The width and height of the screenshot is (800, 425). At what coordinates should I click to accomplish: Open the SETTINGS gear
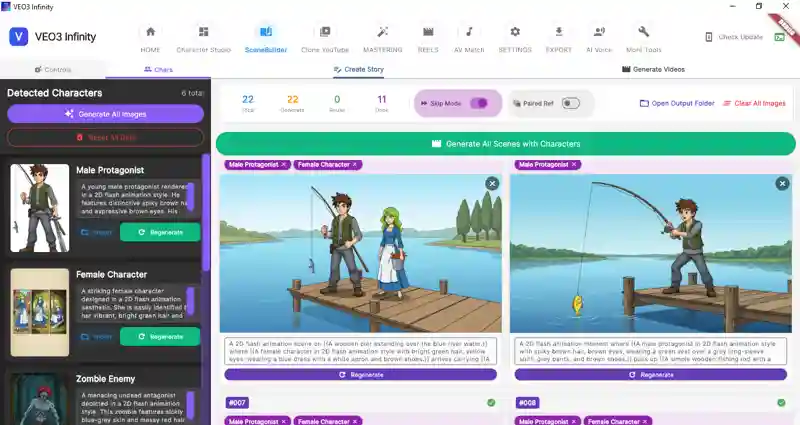point(515,38)
